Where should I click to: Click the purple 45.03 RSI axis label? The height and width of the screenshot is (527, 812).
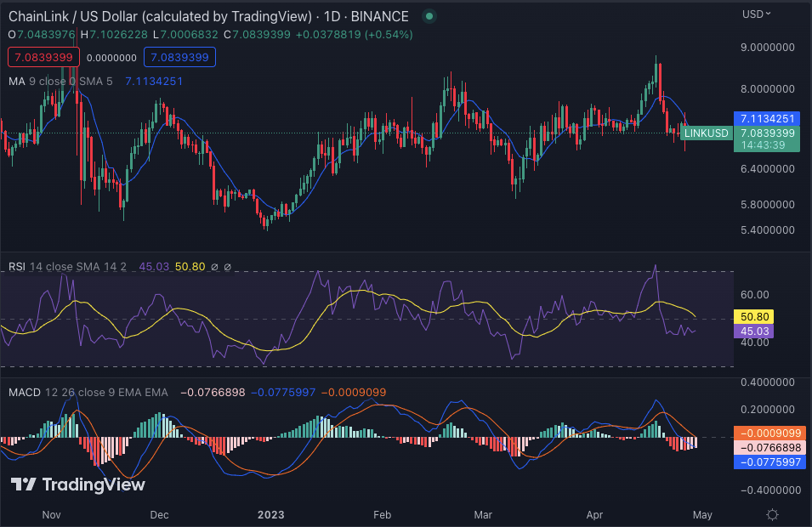tap(754, 331)
